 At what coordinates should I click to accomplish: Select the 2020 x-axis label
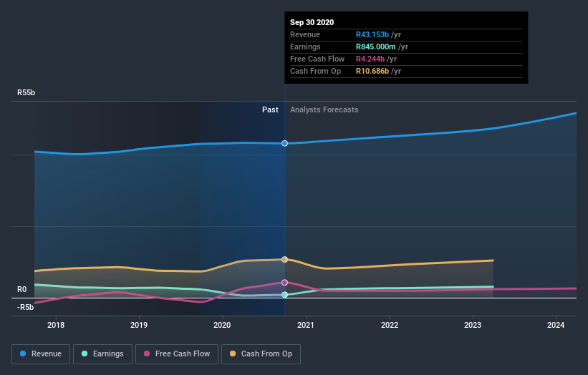coord(222,325)
